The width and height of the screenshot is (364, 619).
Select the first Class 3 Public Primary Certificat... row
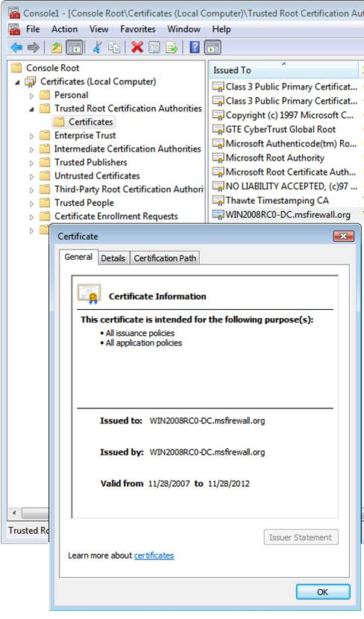(x=286, y=87)
